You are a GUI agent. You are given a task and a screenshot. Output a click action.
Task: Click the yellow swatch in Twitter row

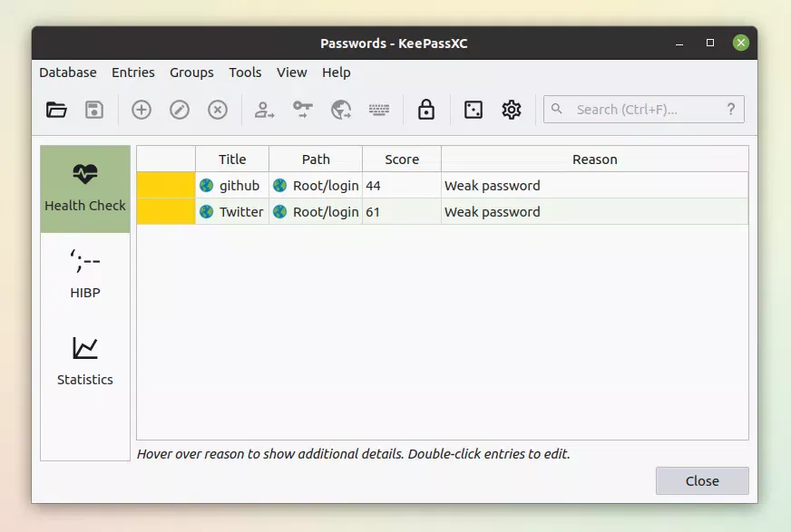point(166,211)
